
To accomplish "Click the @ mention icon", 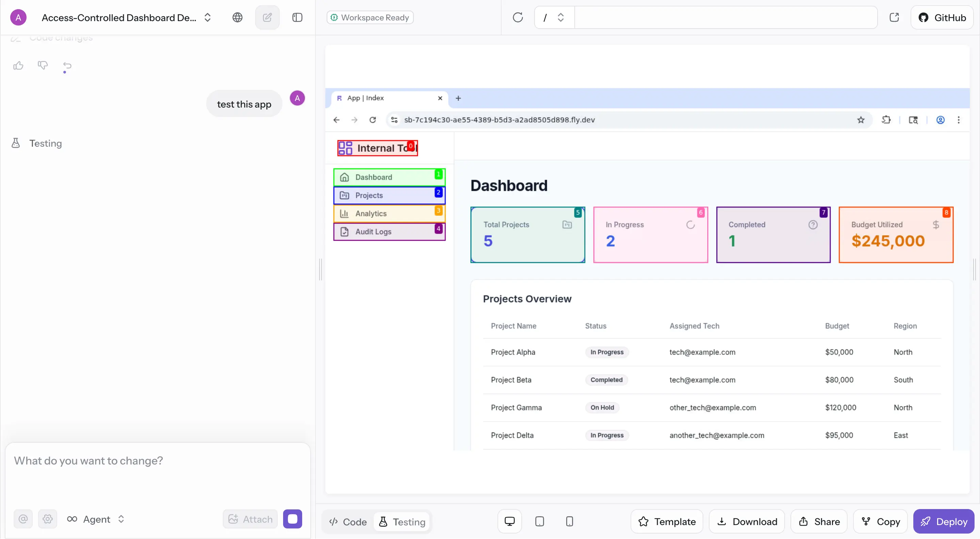I will [x=23, y=519].
